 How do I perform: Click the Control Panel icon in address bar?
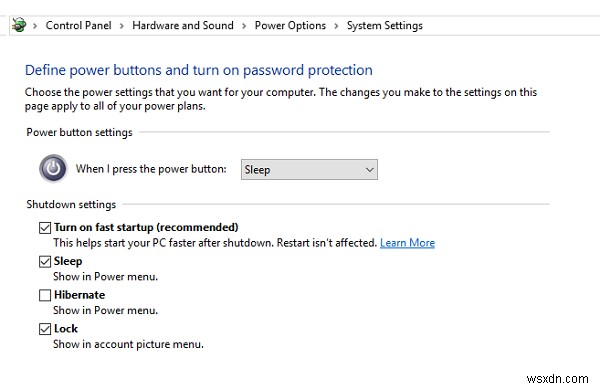[x=19, y=25]
